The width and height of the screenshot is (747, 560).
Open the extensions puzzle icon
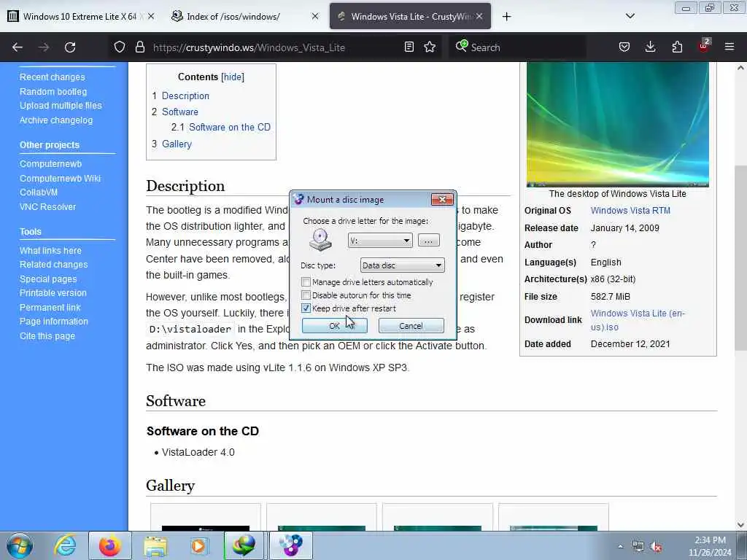677,47
